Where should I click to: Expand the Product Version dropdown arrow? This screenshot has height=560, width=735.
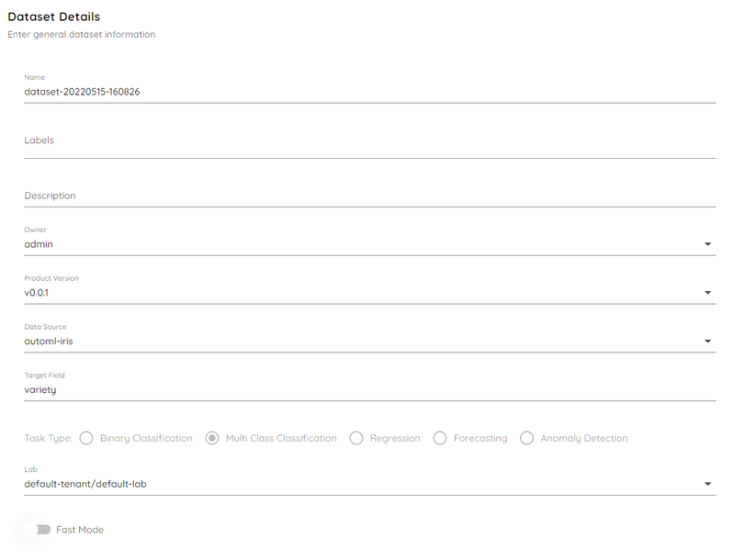707,293
